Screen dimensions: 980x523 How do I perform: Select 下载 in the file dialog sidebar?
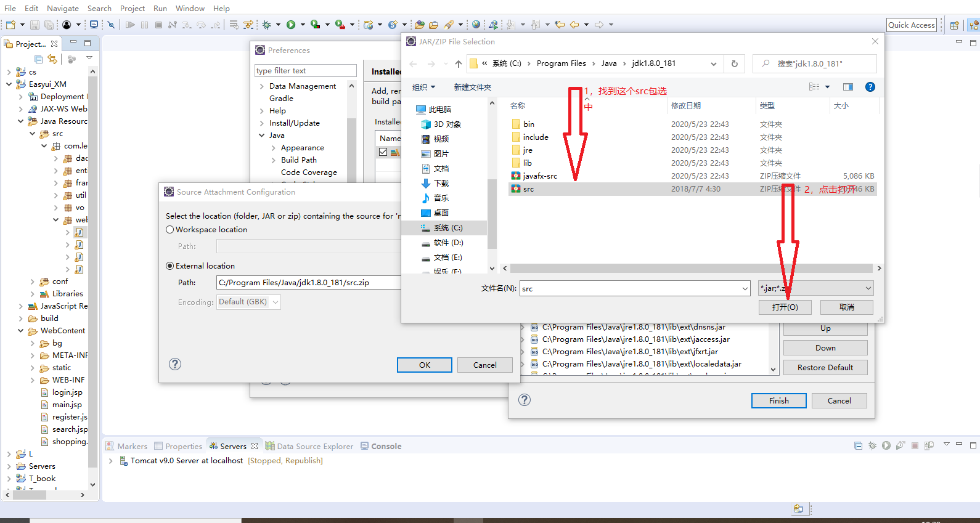[441, 184]
